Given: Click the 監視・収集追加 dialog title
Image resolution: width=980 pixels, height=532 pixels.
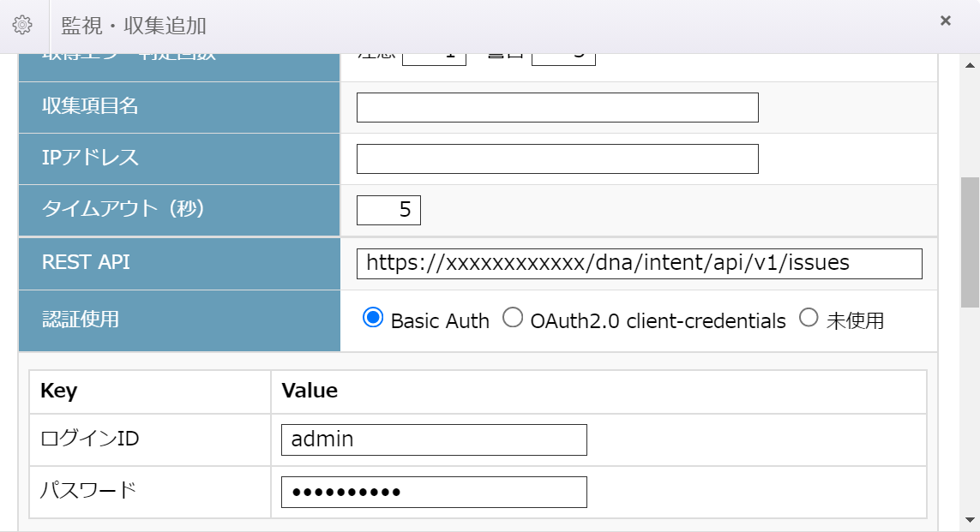Looking at the screenshot, I should click(134, 26).
